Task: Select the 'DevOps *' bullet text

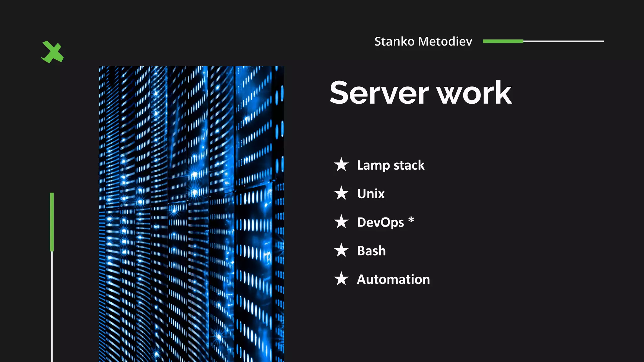Action: 386,222
